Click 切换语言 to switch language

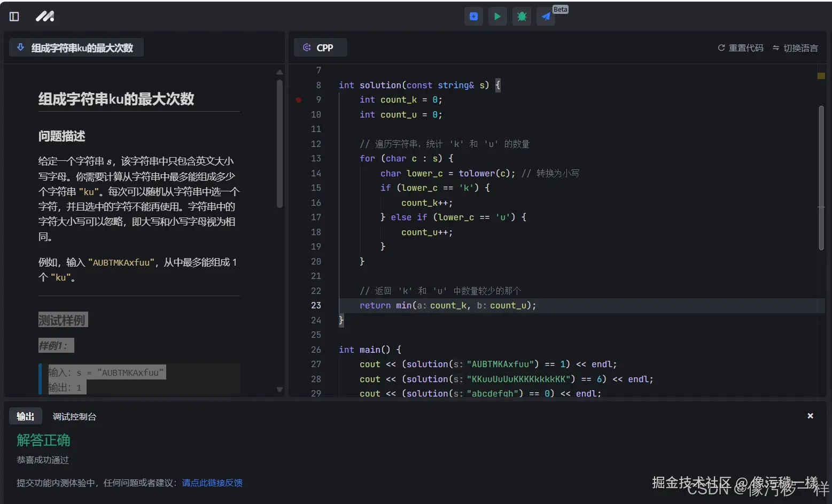(795, 48)
